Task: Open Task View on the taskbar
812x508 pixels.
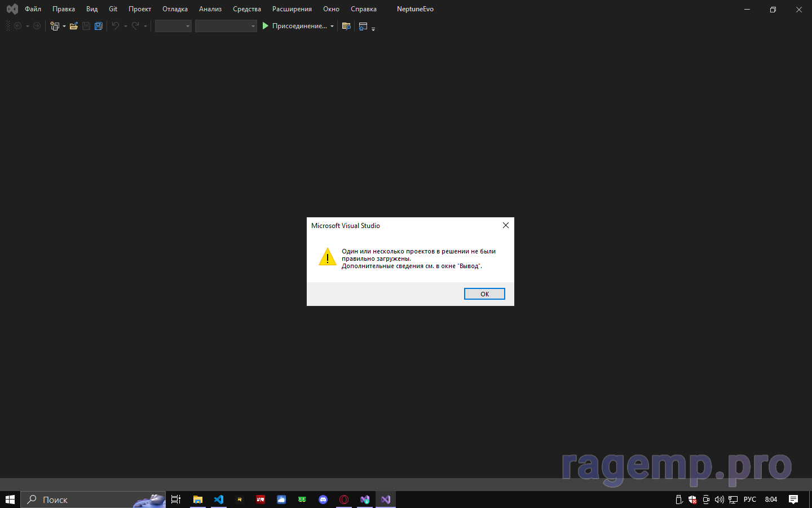Action: (176, 500)
